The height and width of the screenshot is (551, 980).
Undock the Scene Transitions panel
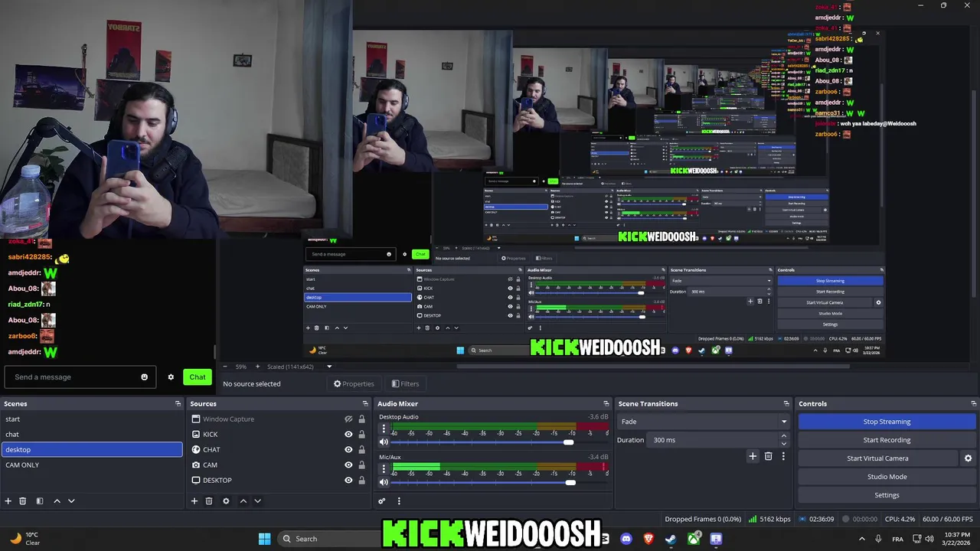tap(786, 403)
